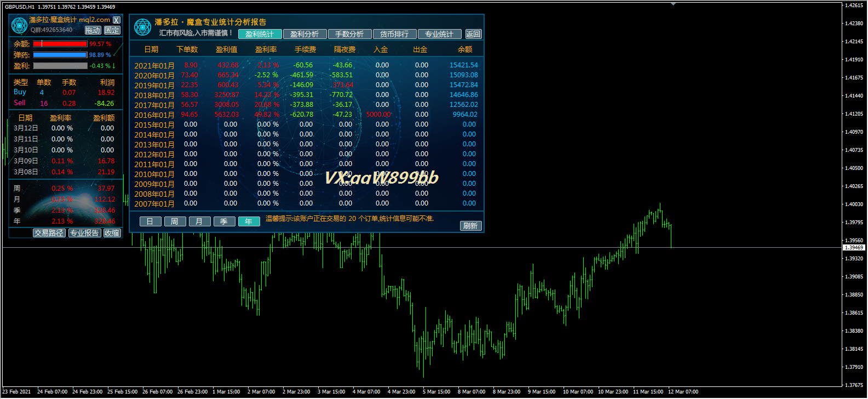Click the 拖动 (drag) button
868x399 pixels.
coord(93,30)
